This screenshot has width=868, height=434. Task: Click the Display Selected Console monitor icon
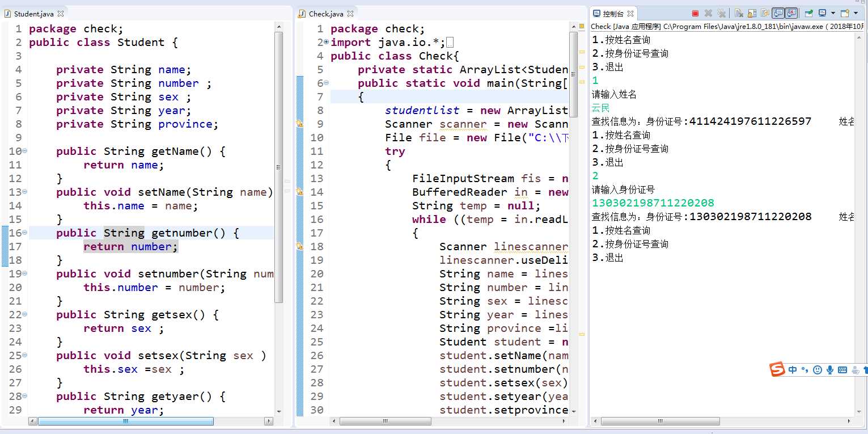point(822,13)
